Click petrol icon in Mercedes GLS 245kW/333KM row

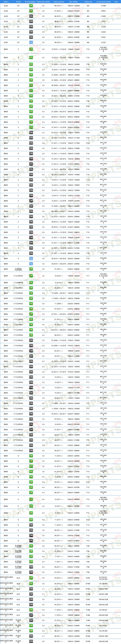[31, 610]
